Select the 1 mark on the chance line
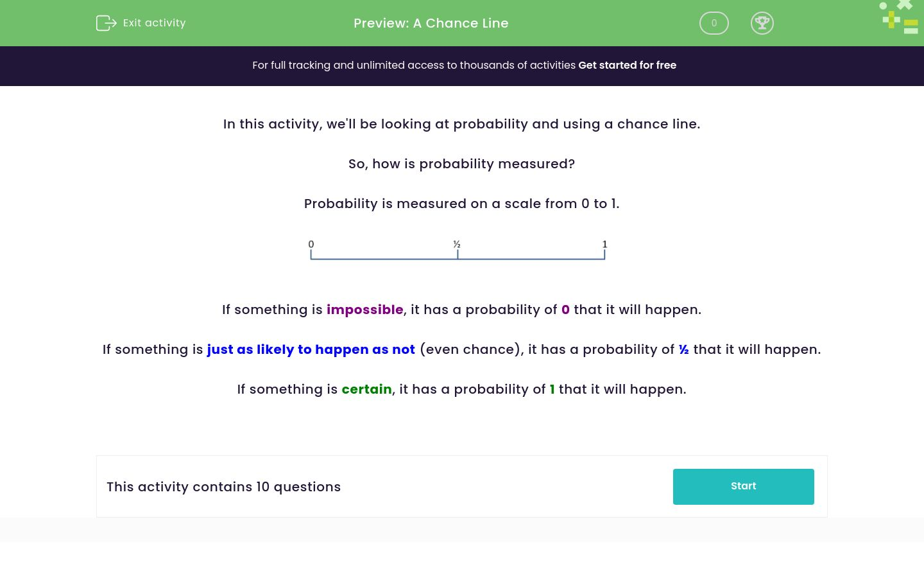 [x=604, y=244]
